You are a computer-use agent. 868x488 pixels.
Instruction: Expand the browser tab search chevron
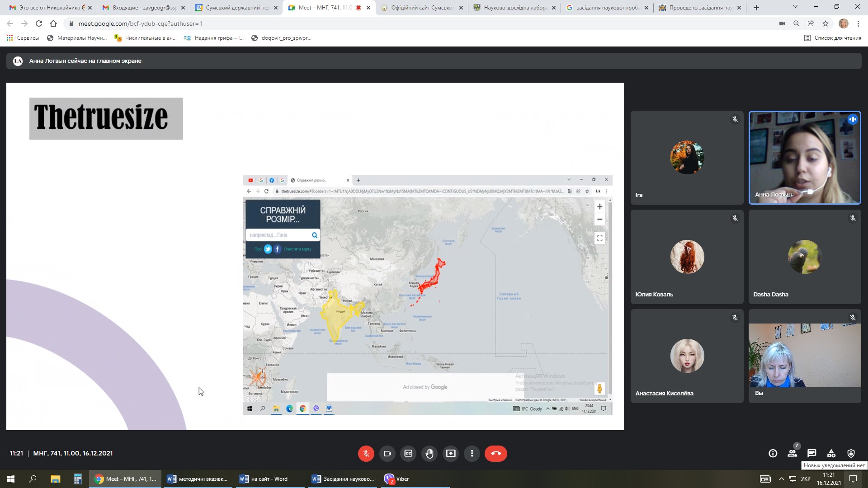click(795, 7)
